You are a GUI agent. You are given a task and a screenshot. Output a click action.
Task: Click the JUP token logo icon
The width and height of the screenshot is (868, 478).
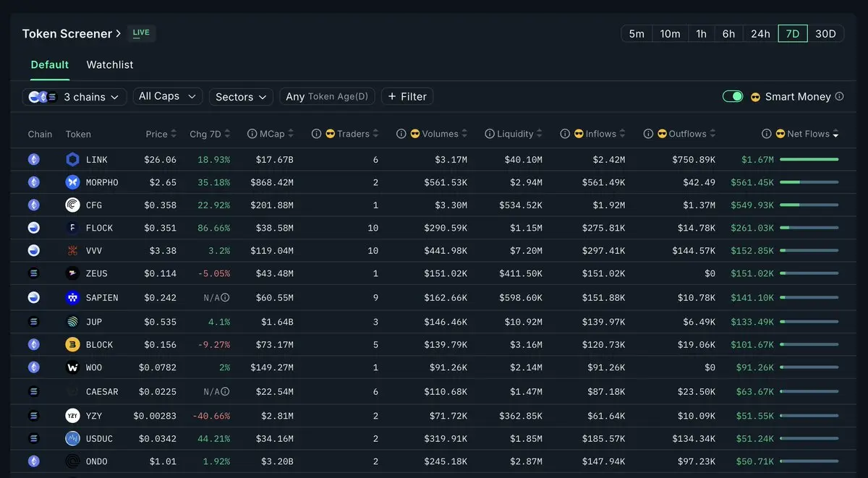click(72, 322)
